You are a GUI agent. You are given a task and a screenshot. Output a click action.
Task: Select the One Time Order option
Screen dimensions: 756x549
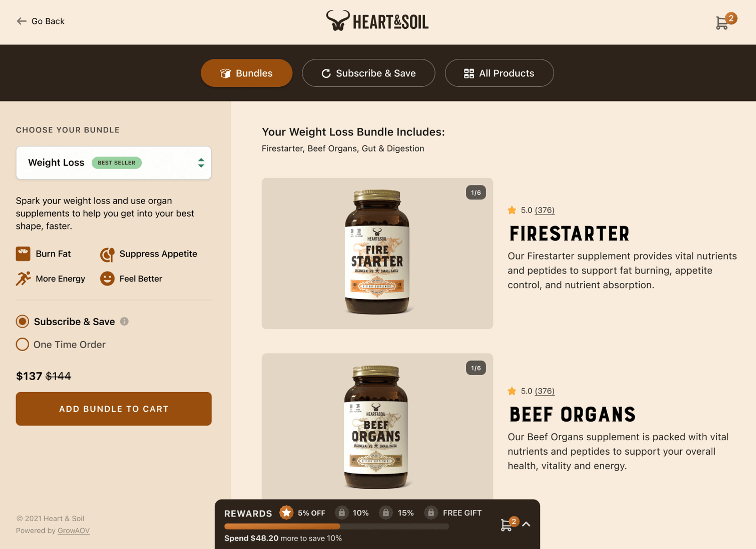[x=22, y=344]
